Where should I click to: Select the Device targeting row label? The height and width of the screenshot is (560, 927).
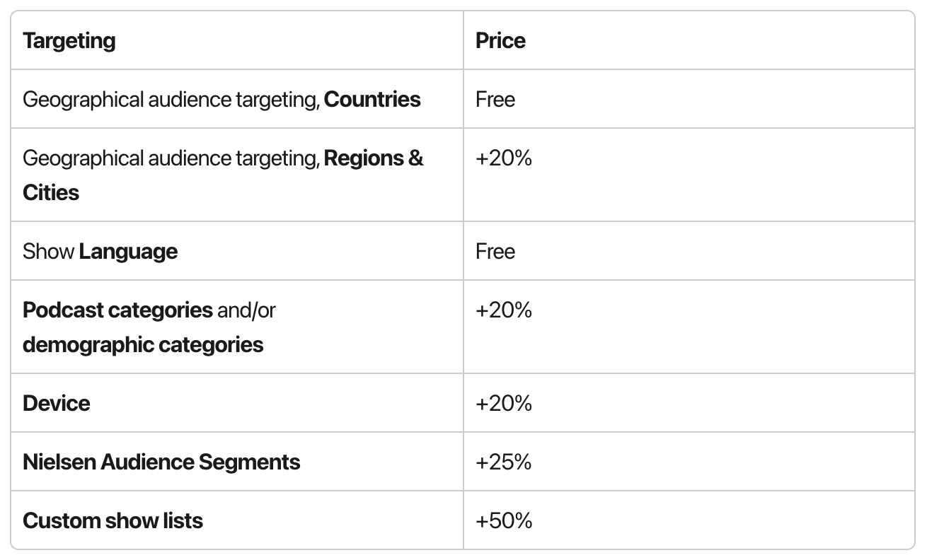pos(57,403)
